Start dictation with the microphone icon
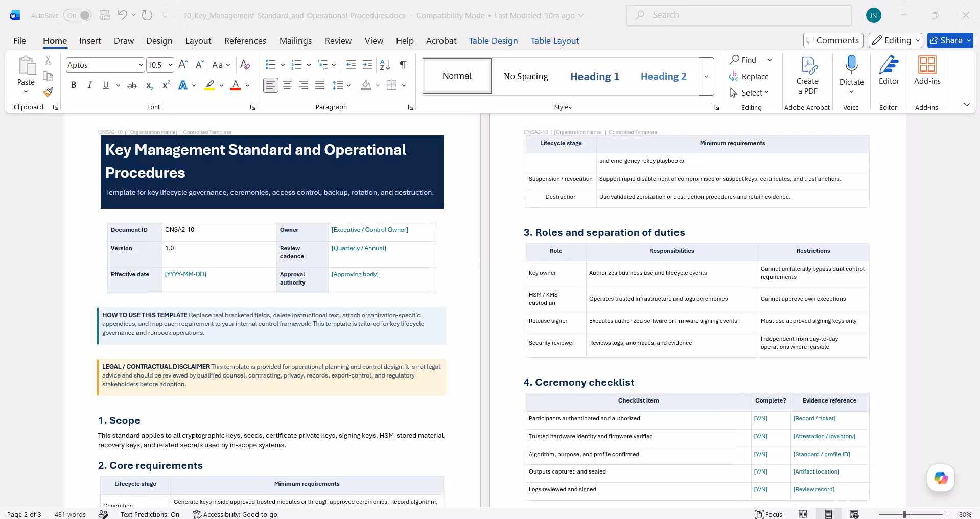 [x=852, y=65]
